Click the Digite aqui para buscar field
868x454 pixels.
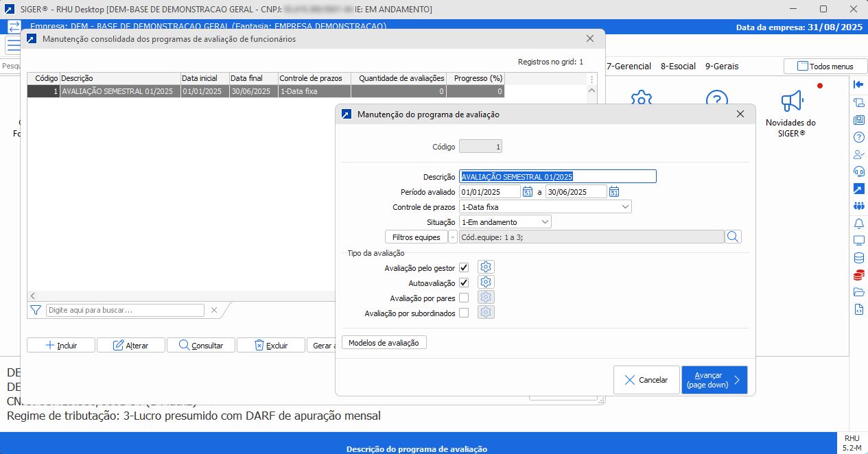pos(125,310)
